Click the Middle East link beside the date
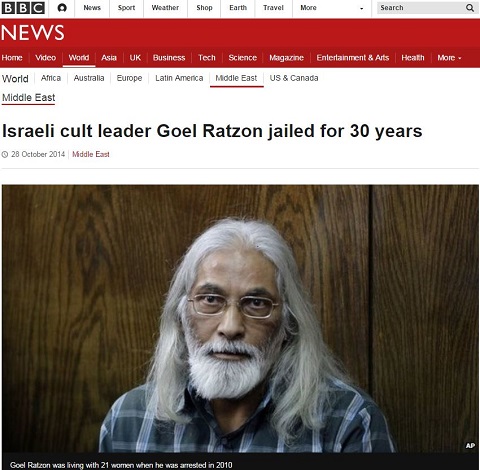This screenshot has width=480, height=470. point(91,154)
